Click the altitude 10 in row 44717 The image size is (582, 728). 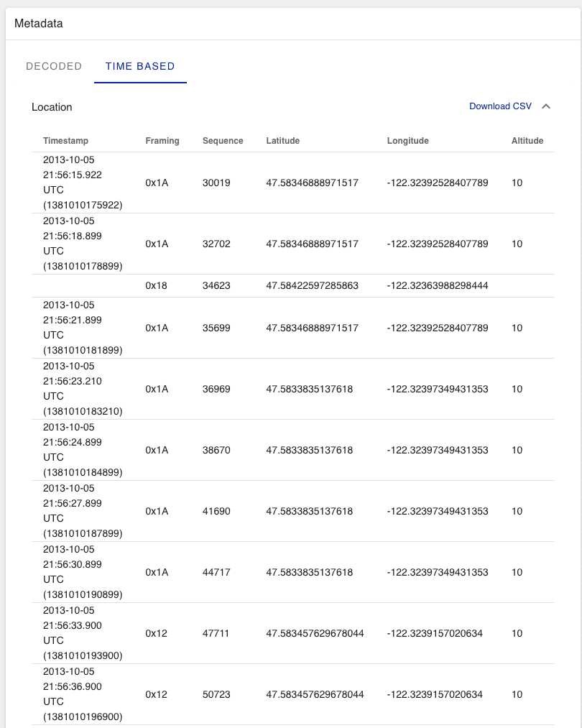pos(517,572)
